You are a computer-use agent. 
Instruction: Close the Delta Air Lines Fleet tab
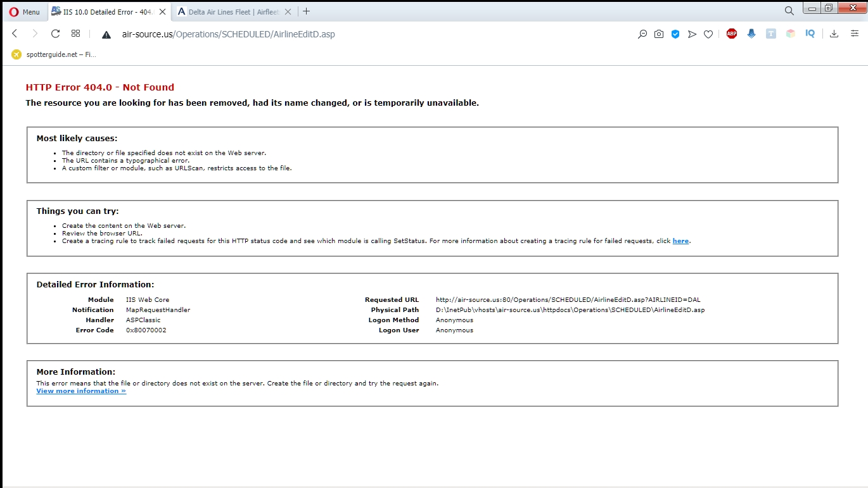(x=288, y=11)
